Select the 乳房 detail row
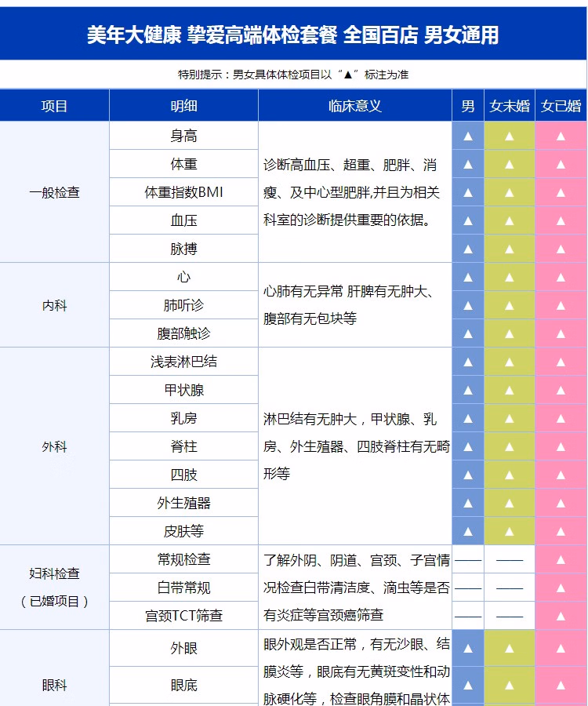The width and height of the screenshot is (588, 706). (183, 418)
